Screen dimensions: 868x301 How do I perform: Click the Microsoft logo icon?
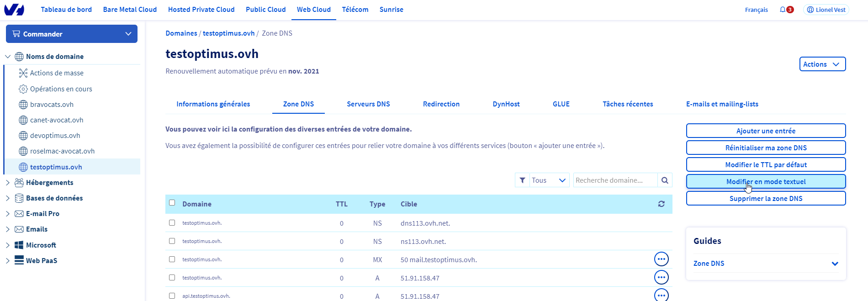19,245
